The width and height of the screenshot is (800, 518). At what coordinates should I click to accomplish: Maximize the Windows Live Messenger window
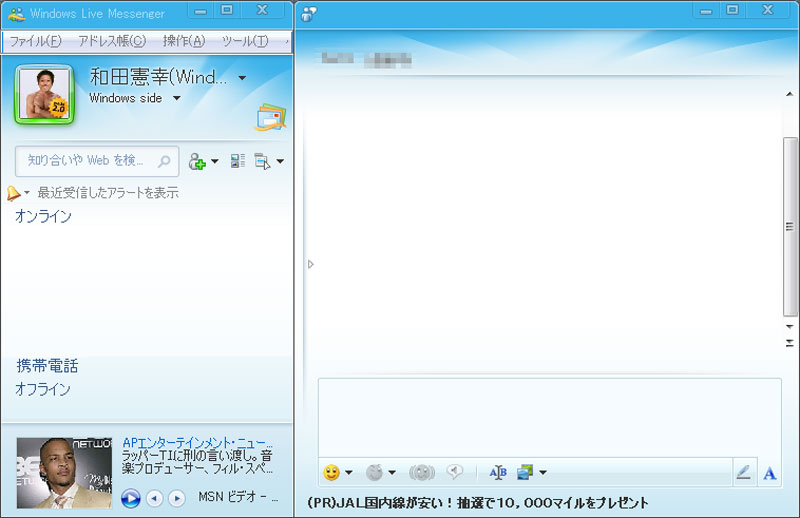[227, 11]
